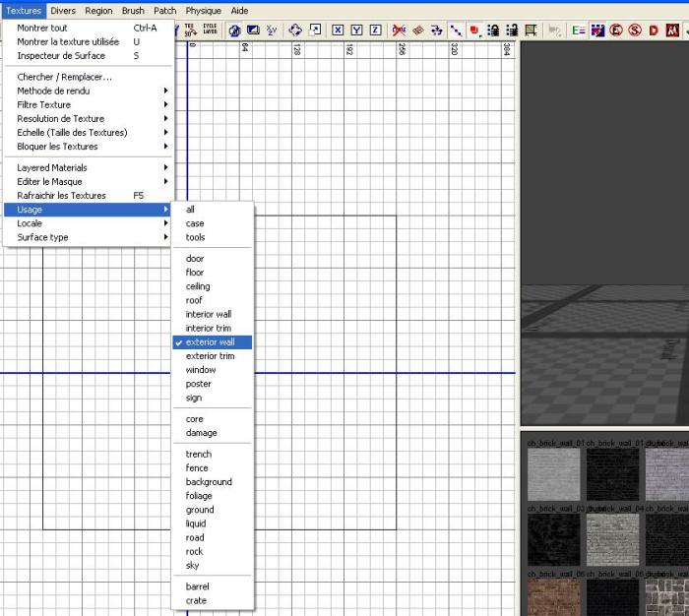Select the 'ceiling' usage filter
Viewport: 689px width, 616px height.
[x=213, y=286]
